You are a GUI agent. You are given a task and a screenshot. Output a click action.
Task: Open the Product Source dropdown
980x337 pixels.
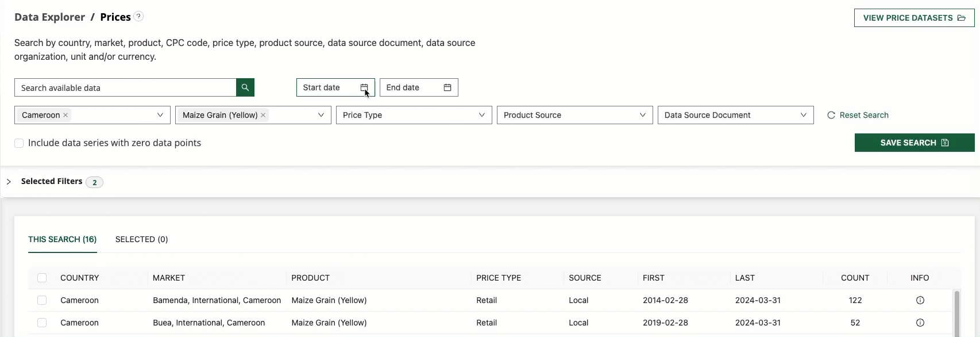[x=574, y=115]
